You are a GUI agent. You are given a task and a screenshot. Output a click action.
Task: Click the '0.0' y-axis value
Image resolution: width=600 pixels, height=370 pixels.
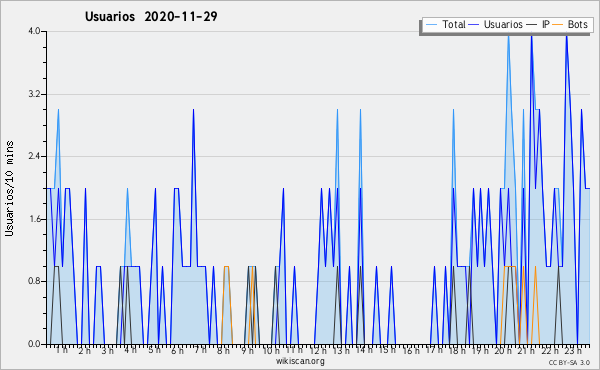(34, 344)
